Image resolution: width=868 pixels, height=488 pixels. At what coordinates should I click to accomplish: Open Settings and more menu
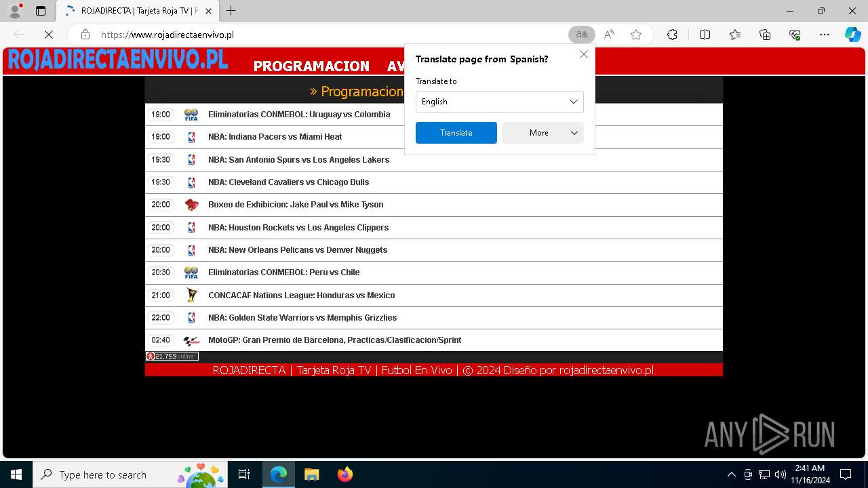[825, 35]
